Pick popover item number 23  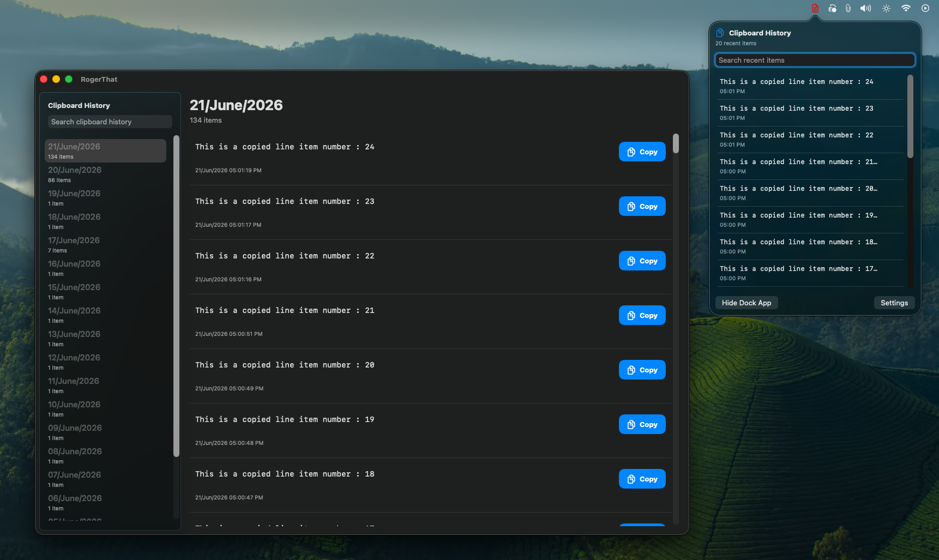[x=810, y=113]
